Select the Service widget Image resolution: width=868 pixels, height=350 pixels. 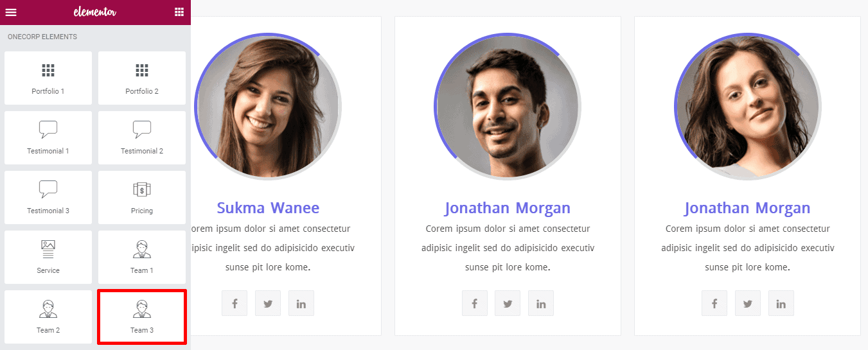pyautogui.click(x=48, y=257)
